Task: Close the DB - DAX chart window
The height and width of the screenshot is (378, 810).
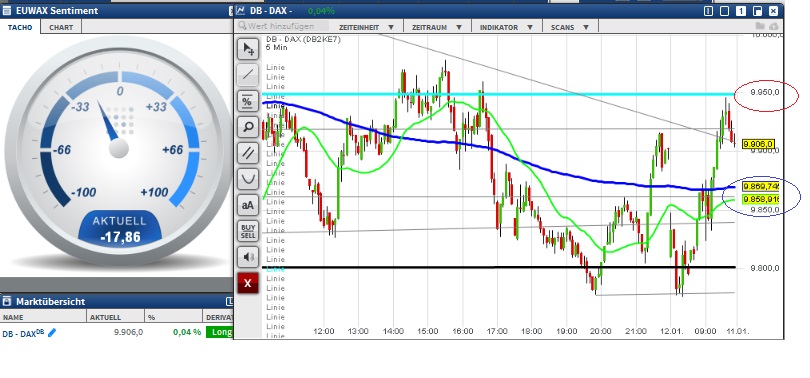Action: click(773, 11)
